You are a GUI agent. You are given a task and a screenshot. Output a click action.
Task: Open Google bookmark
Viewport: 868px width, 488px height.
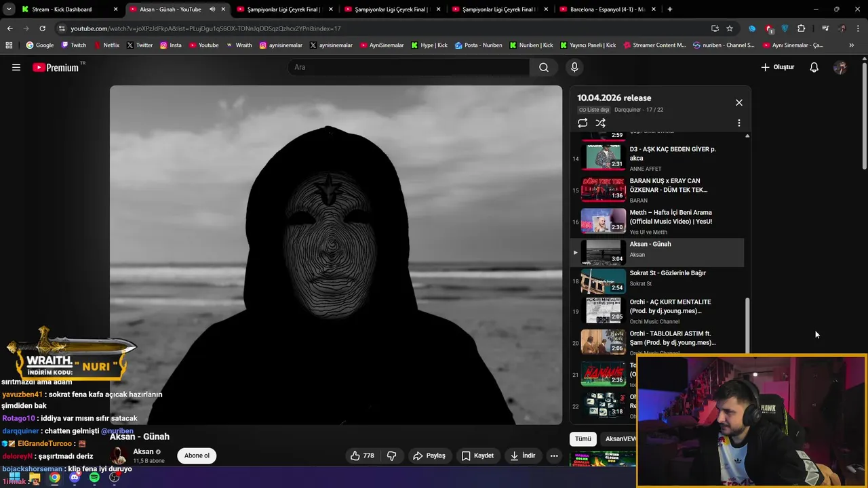(x=40, y=45)
